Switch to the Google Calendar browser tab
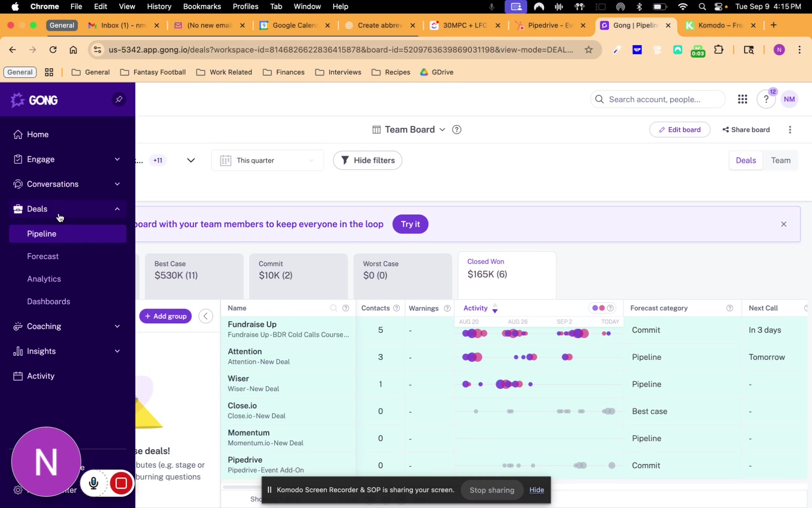Viewport: 812px width, 508px height. (295, 25)
